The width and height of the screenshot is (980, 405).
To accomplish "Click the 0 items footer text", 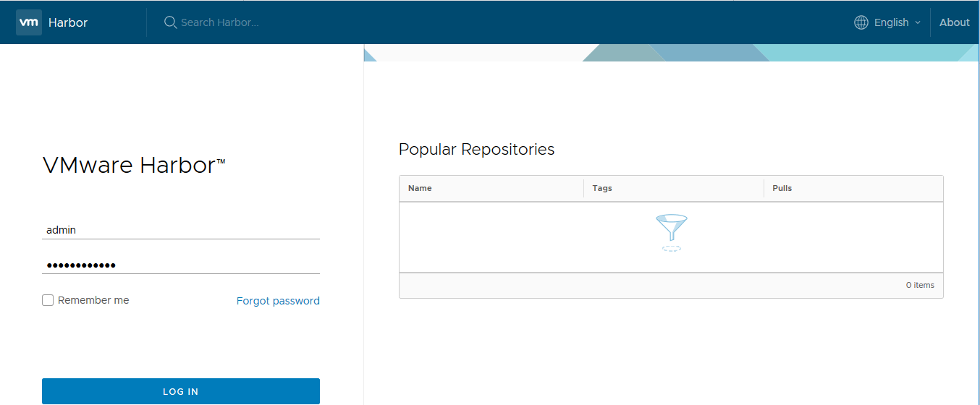I will [920, 285].
